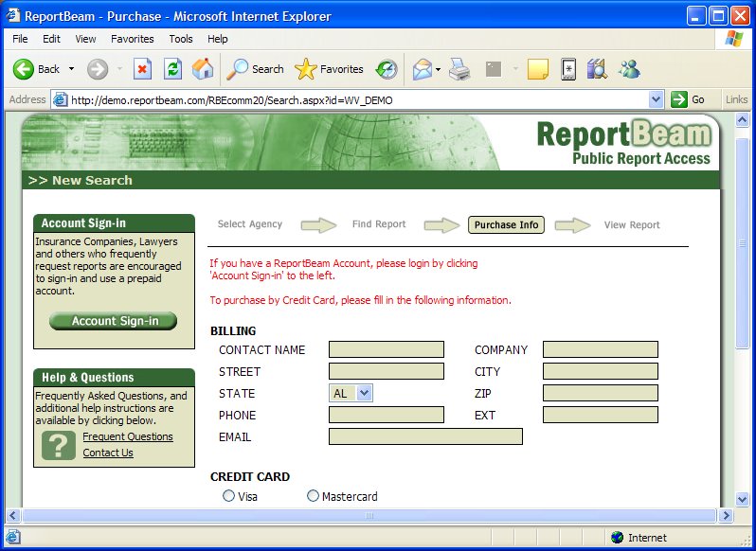
Task: Click the ReportBeam logo
Action: point(624,143)
